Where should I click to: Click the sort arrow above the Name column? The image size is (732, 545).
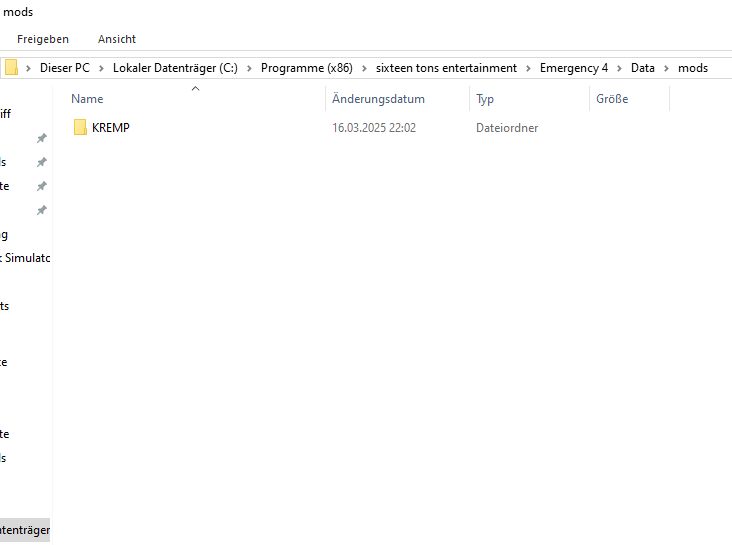(196, 89)
